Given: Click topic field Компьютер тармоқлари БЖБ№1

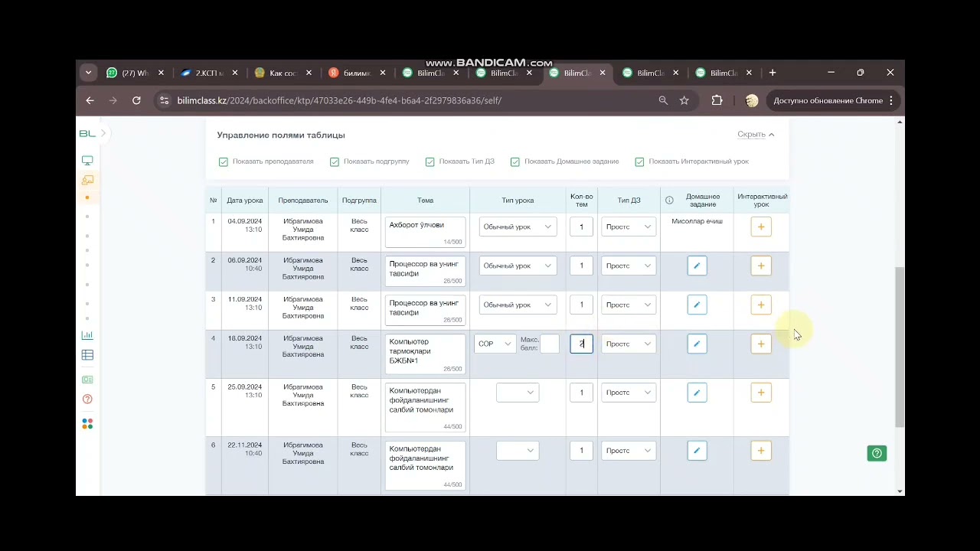Looking at the screenshot, I should [425, 354].
